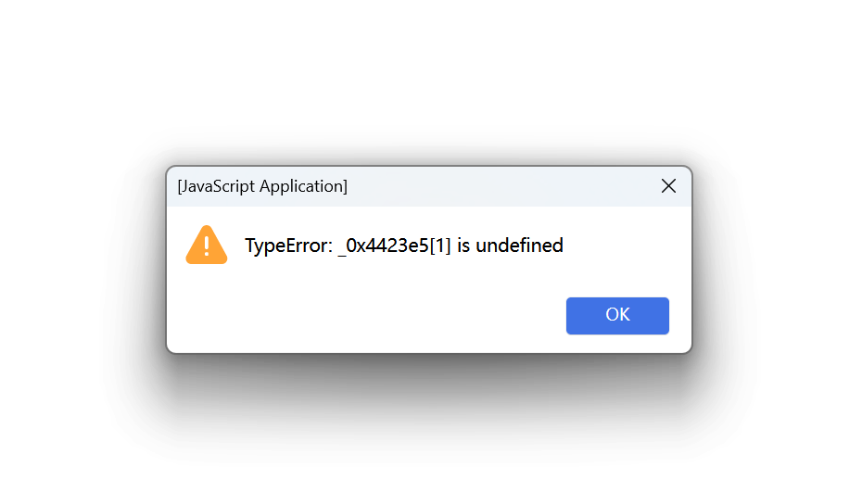
Task: Click the word 'is' in error message
Action: (x=463, y=246)
